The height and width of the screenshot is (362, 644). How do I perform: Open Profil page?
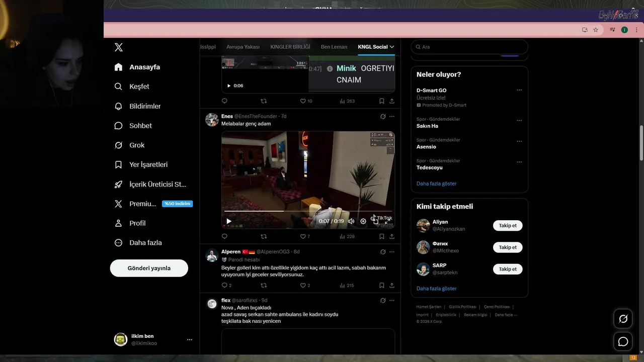pyautogui.click(x=130, y=223)
